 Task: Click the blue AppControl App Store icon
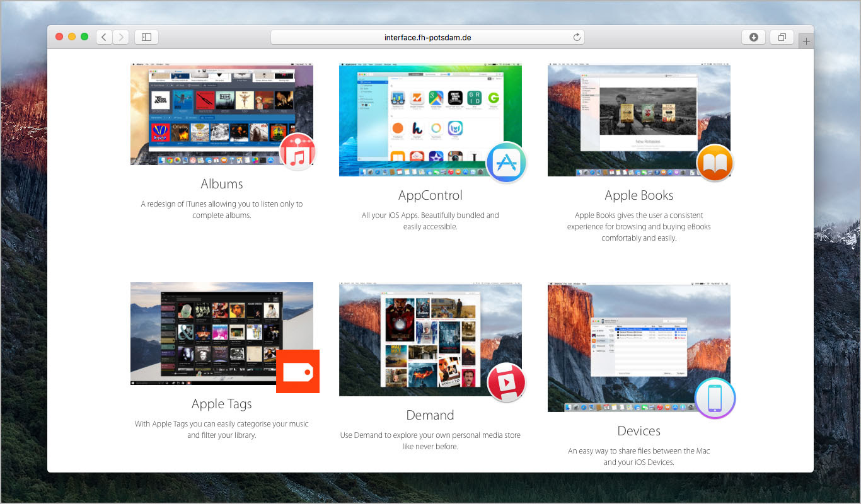506,163
